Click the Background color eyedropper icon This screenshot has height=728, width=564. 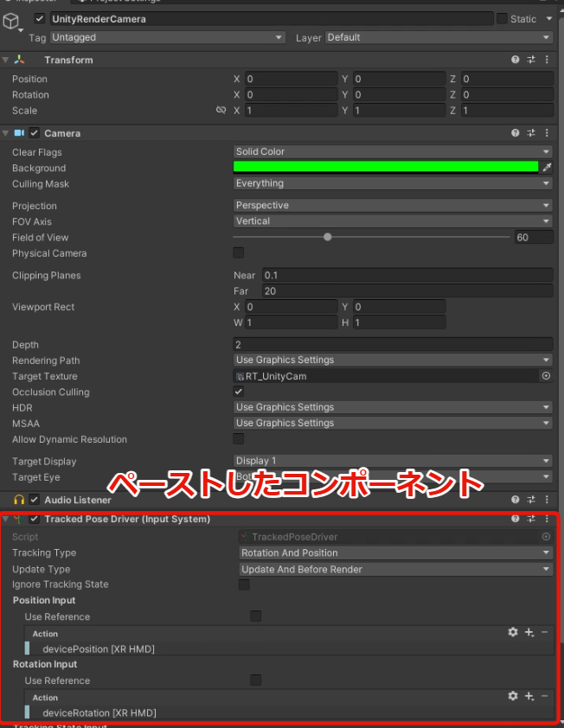[x=546, y=168]
